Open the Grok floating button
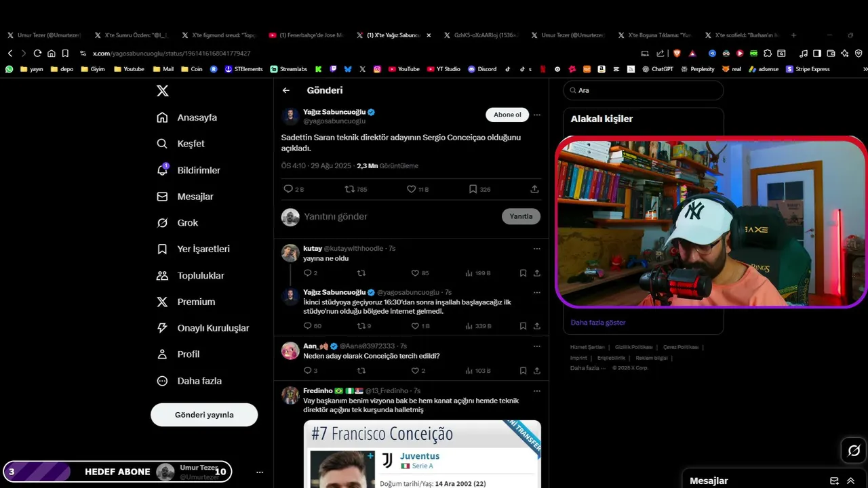This screenshot has width=868, height=488. [x=854, y=451]
